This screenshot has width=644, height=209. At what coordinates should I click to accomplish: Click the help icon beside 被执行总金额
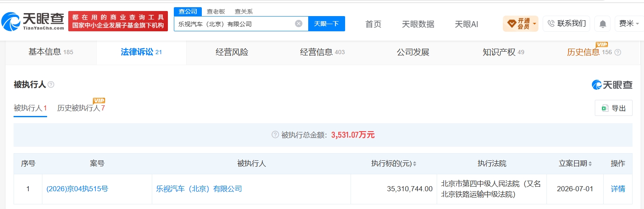click(x=275, y=135)
